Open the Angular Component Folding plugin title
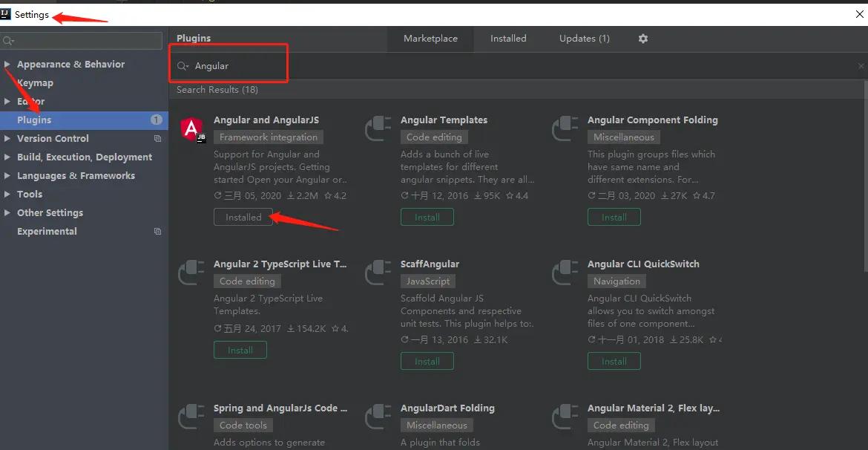 click(653, 120)
